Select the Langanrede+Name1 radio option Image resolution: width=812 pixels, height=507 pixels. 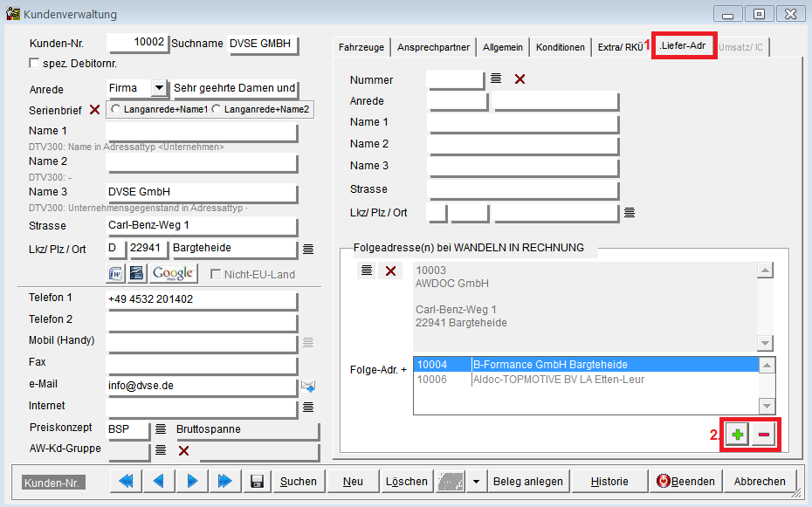(115, 109)
